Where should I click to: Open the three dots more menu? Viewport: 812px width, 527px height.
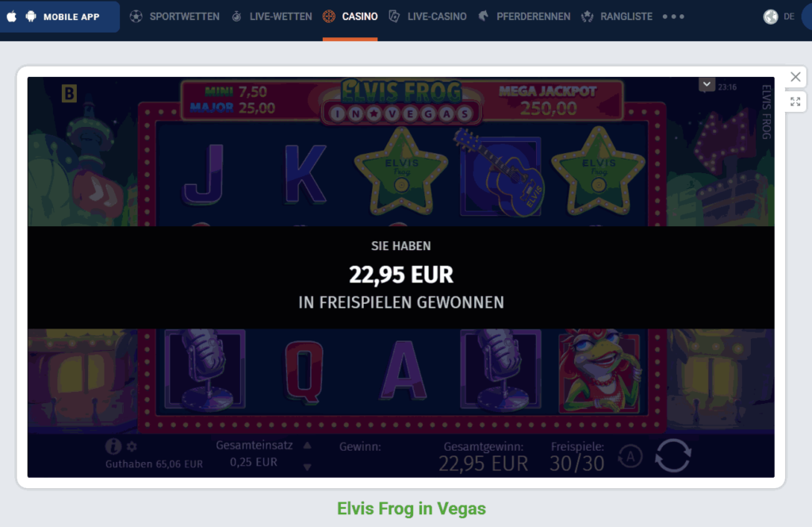point(673,17)
